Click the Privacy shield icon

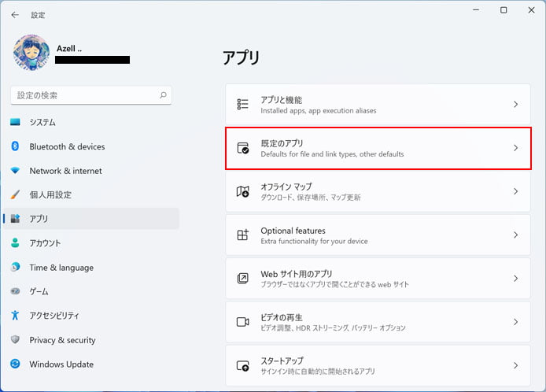[x=15, y=339]
